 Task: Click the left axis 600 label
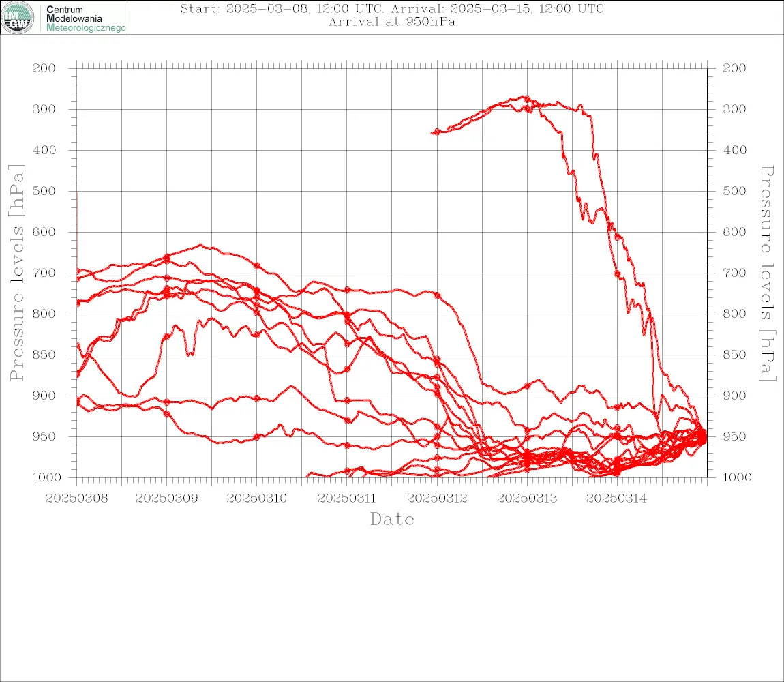coord(44,232)
